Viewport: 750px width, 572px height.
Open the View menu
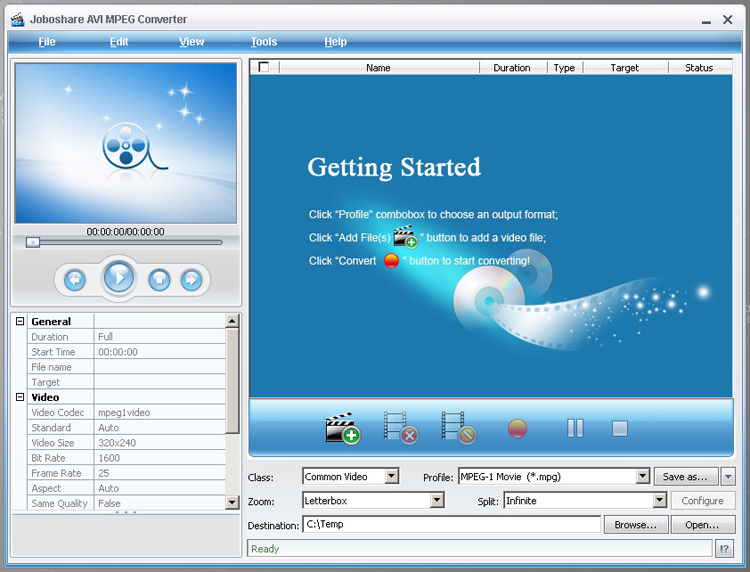pyautogui.click(x=191, y=42)
